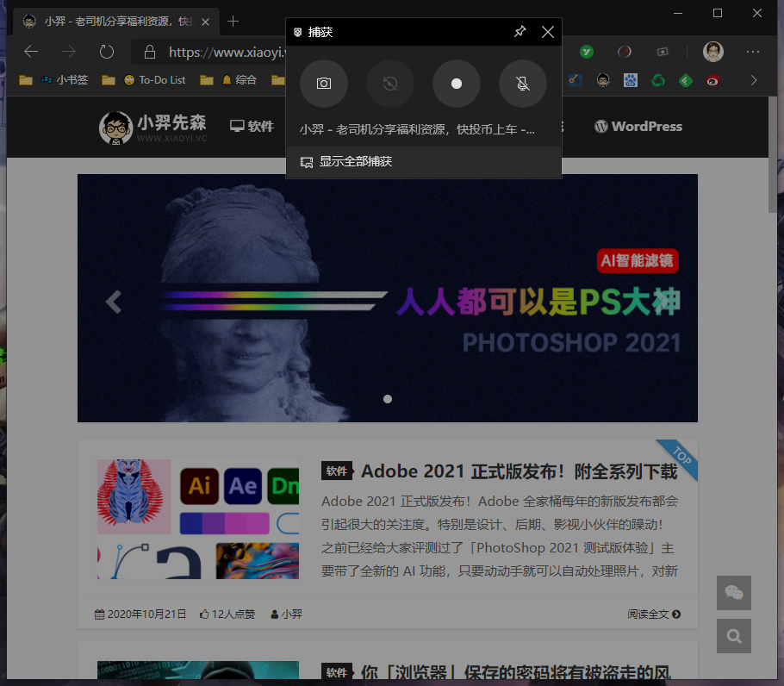This screenshot has height=686, width=784.
Task: Open the Feedly bookmark icon
Action: pyautogui.click(x=684, y=80)
